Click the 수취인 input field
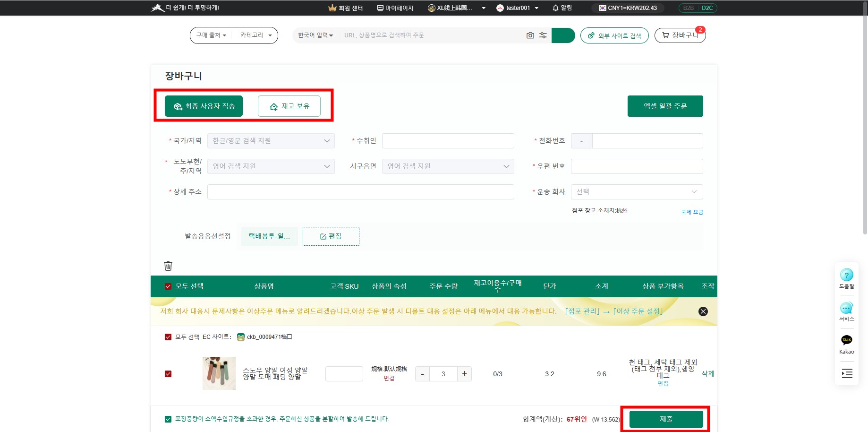This screenshot has width=868, height=432. 448,141
